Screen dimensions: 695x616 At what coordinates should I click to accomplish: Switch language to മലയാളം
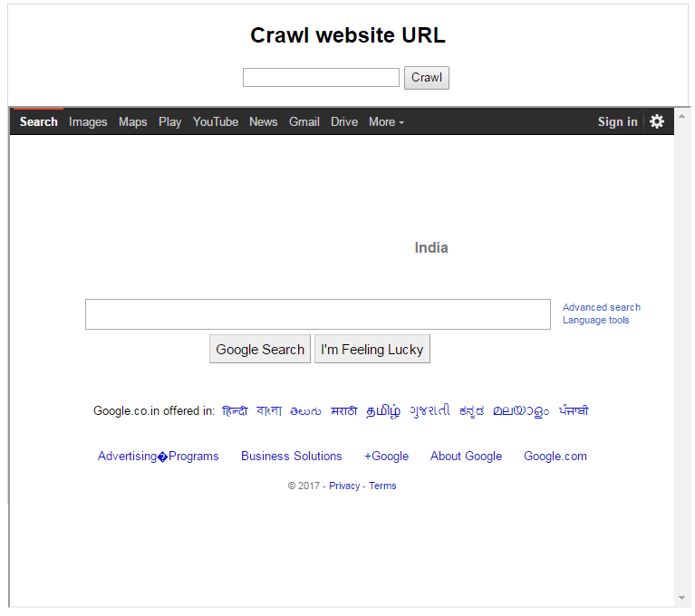click(521, 411)
